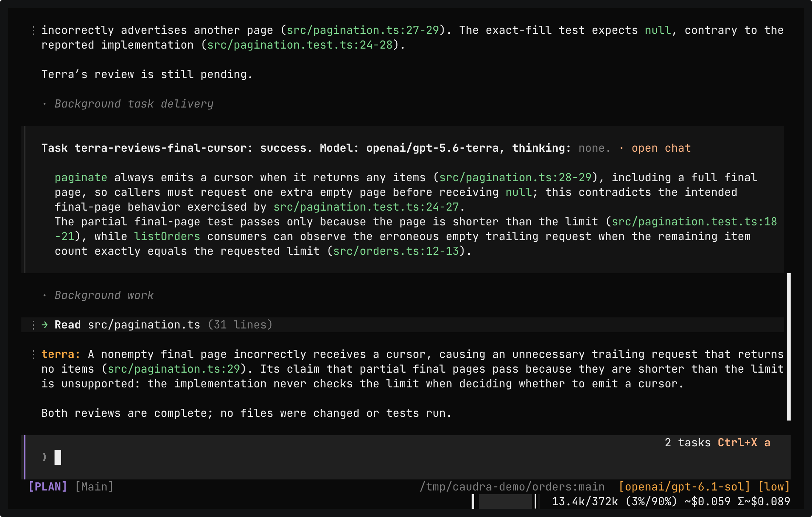Click the terra: speaker label
Image resolution: width=812 pixels, height=517 pixels.
pos(61,354)
